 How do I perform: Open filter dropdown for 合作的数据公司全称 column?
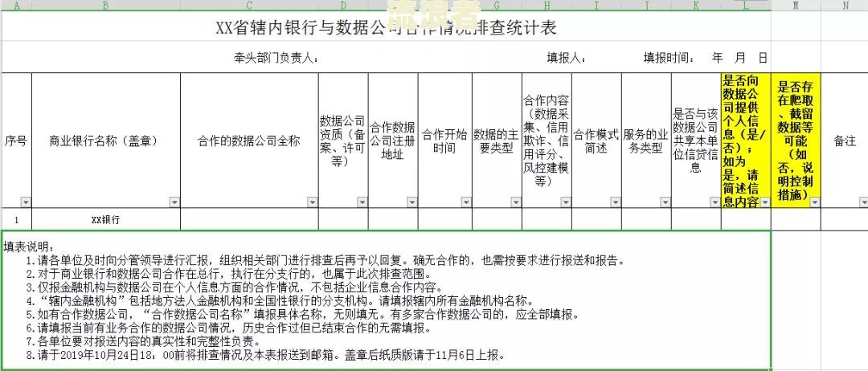pos(312,202)
